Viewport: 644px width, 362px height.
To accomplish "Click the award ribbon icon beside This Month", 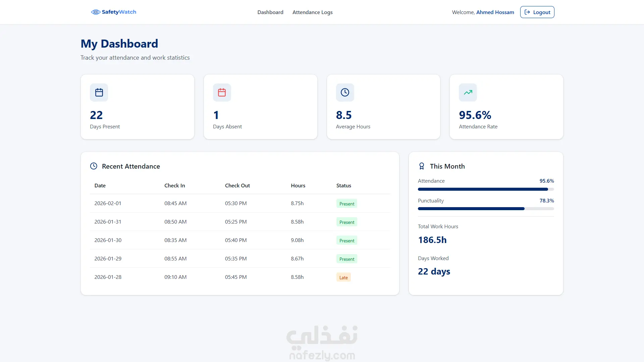I will point(422,166).
